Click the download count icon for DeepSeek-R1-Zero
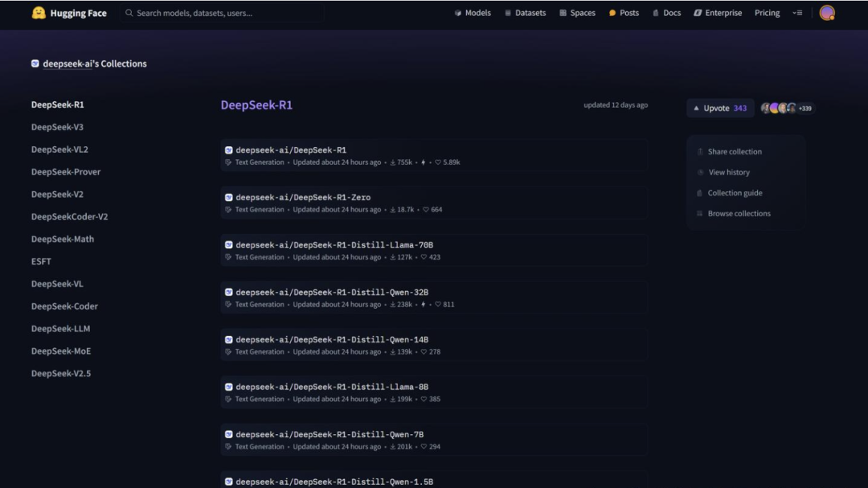 click(x=392, y=210)
